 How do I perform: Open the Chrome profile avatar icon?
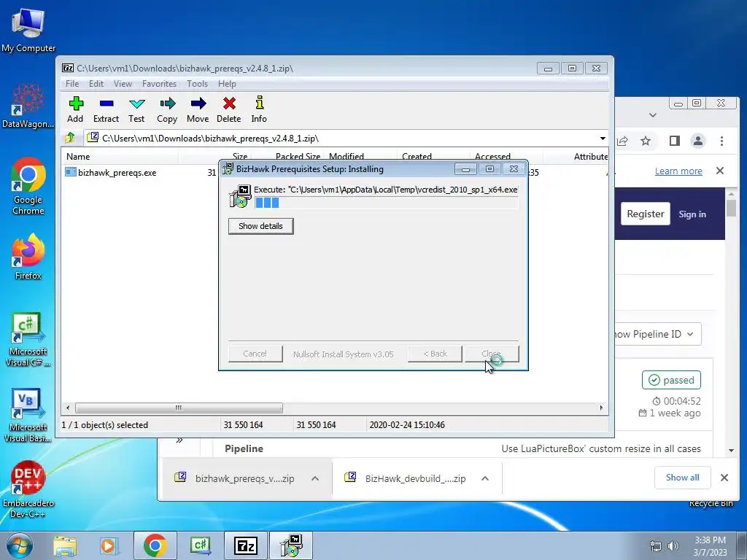[698, 141]
